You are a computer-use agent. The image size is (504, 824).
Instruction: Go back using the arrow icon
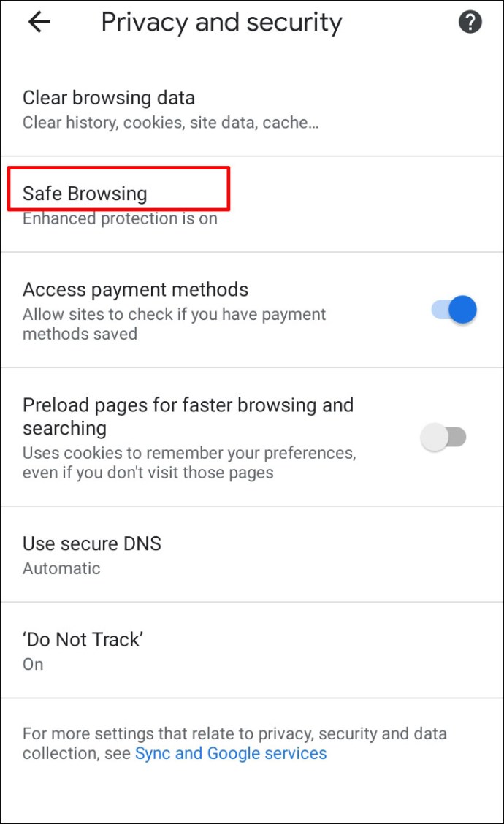pos(39,22)
